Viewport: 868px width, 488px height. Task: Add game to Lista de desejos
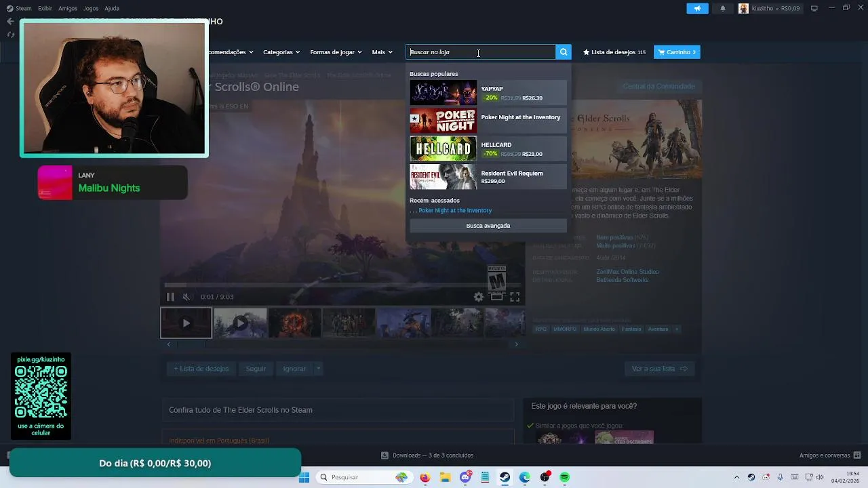tap(201, 369)
